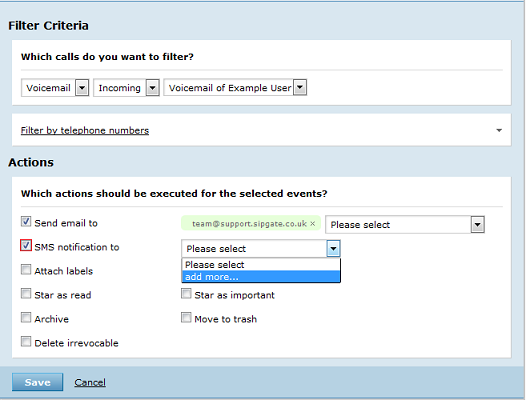Screen dimensions: 526x400
Task: Check Star as important option
Action: 186,294
